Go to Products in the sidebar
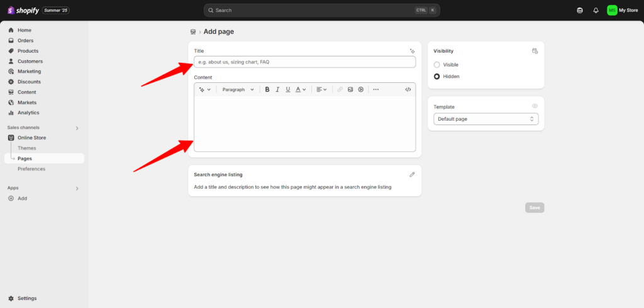This screenshot has width=644, height=308. pos(28,51)
